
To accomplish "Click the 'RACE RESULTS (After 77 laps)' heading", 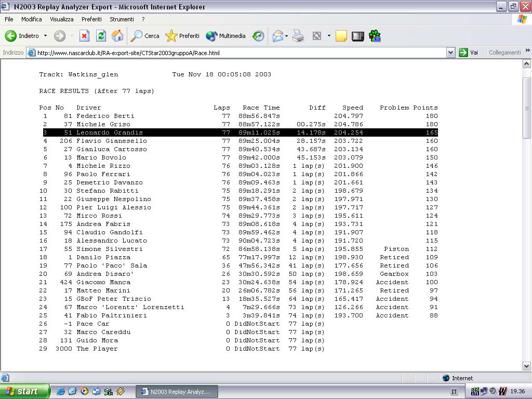I will [x=97, y=91].
